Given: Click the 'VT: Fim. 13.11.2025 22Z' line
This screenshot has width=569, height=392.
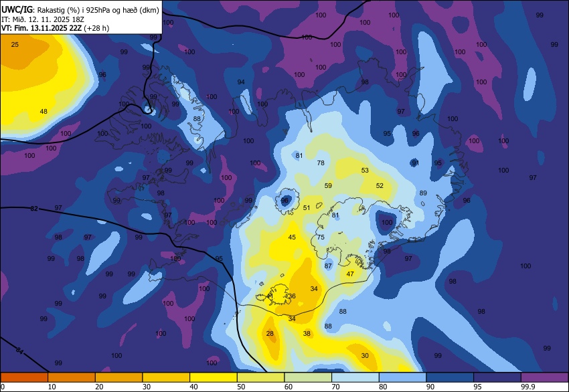Looking at the screenshot, I should 42,28.
